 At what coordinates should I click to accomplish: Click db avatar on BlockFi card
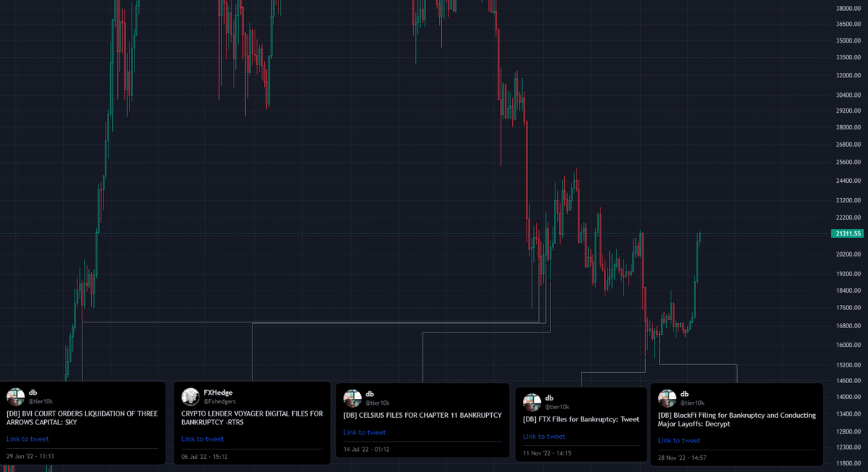point(667,398)
